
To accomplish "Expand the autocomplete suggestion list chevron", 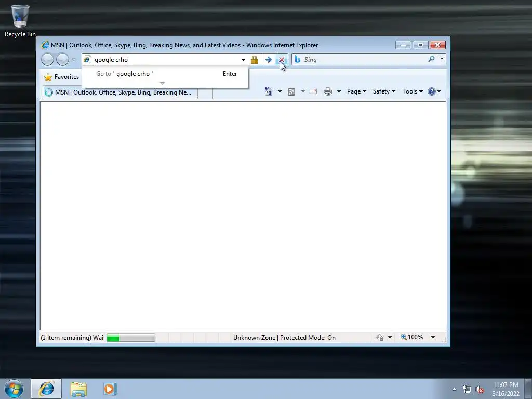I will pos(162,83).
